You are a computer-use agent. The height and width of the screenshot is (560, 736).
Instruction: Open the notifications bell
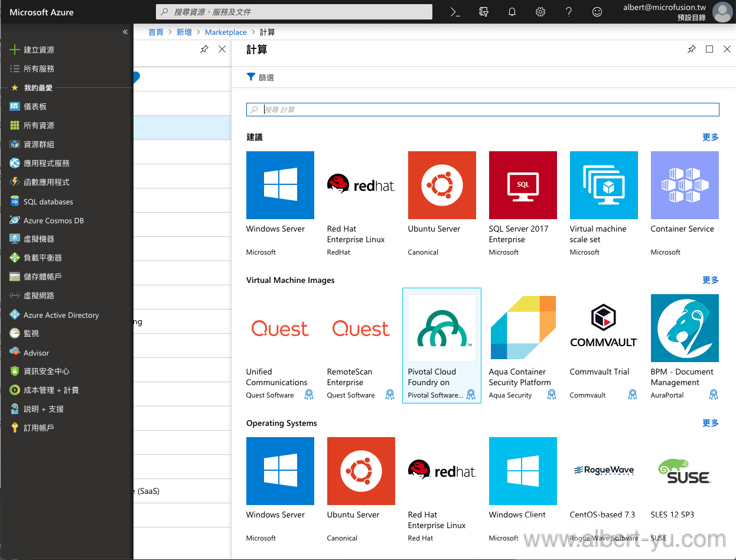pyautogui.click(x=512, y=12)
